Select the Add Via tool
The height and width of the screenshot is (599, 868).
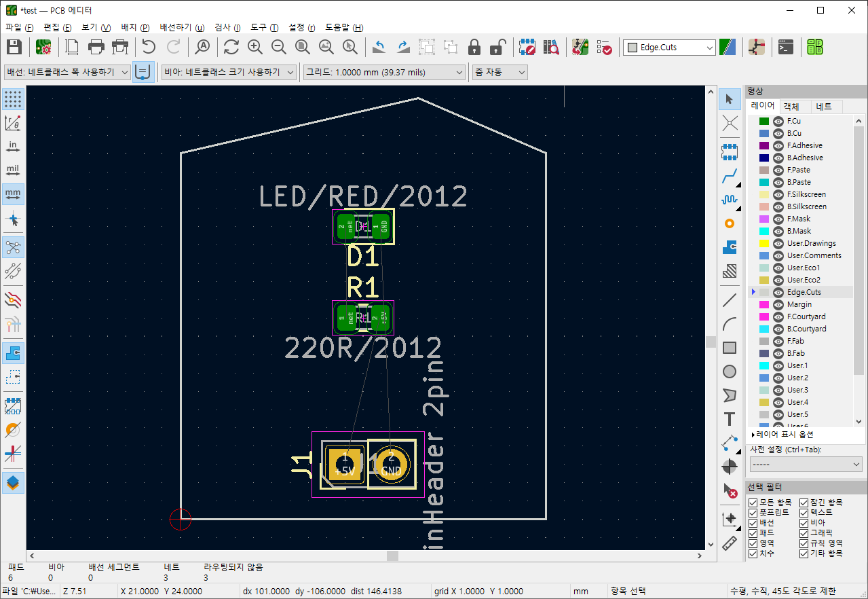pyautogui.click(x=730, y=223)
